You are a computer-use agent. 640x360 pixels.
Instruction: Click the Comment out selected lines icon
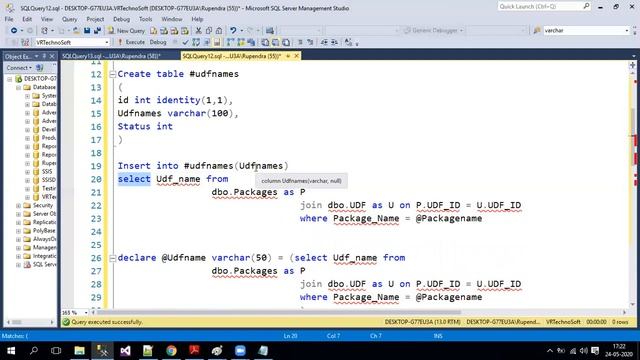300,42
